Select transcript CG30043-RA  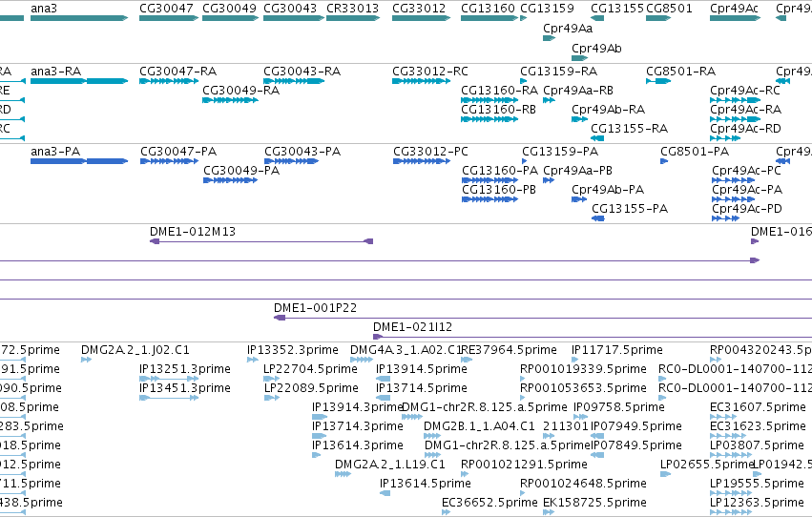coord(294,81)
